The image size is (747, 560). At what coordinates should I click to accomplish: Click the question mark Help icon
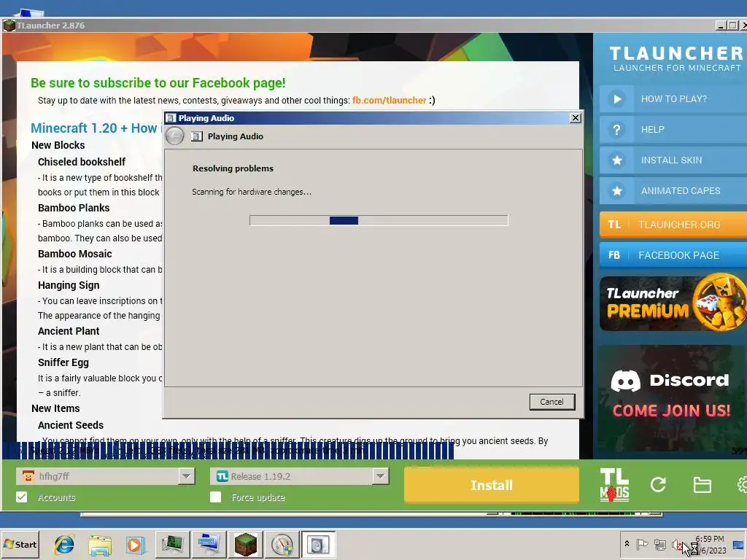(x=617, y=130)
